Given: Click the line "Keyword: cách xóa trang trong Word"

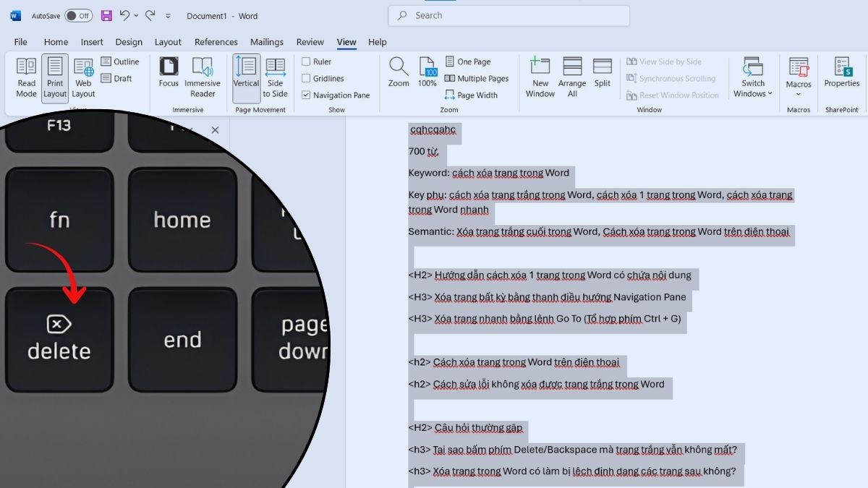Looking at the screenshot, I should [x=488, y=173].
